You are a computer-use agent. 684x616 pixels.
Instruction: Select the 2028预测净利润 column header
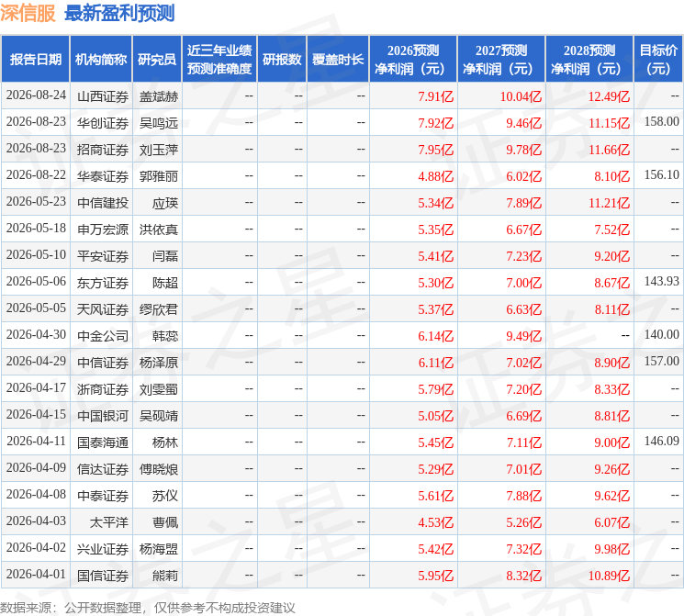point(589,60)
